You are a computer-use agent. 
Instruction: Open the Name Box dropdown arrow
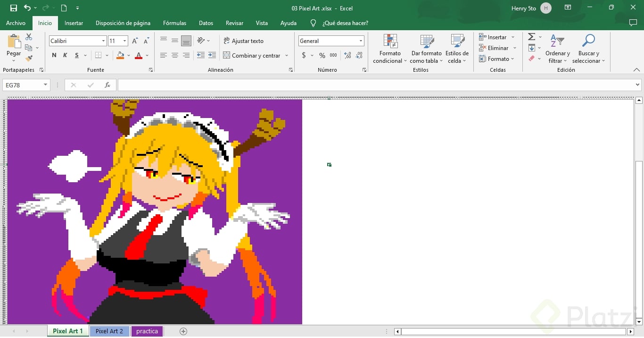[46, 85]
